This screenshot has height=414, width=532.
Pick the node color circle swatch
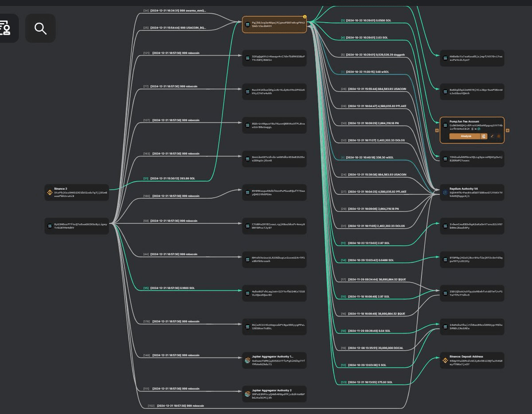point(499,136)
